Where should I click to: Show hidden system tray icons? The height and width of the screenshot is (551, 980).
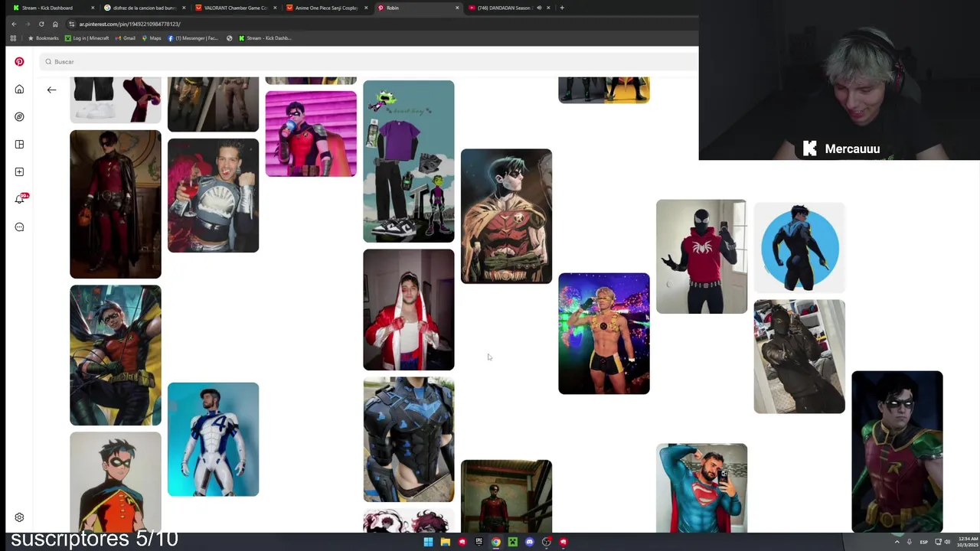click(897, 542)
